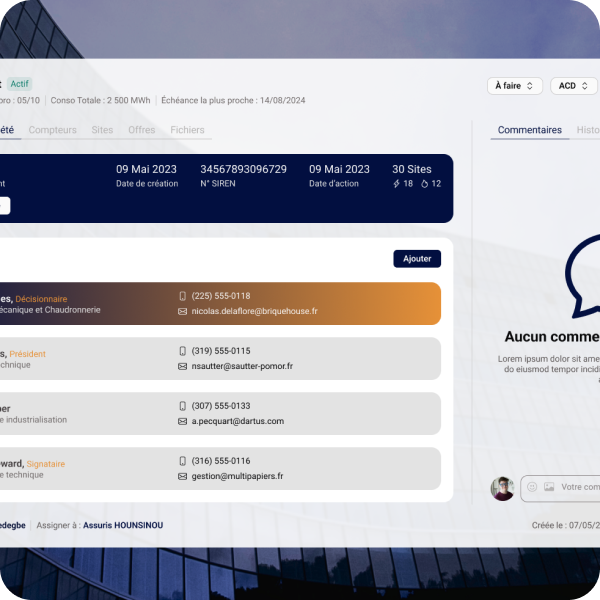Click the large speech bubble illustration
The image size is (600, 600).
tap(583, 276)
